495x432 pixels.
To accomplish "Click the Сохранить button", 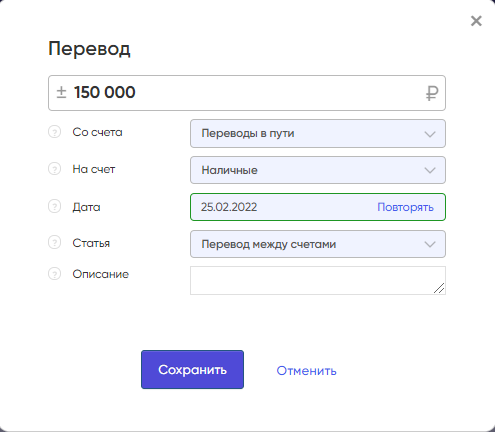I will click(x=192, y=369).
